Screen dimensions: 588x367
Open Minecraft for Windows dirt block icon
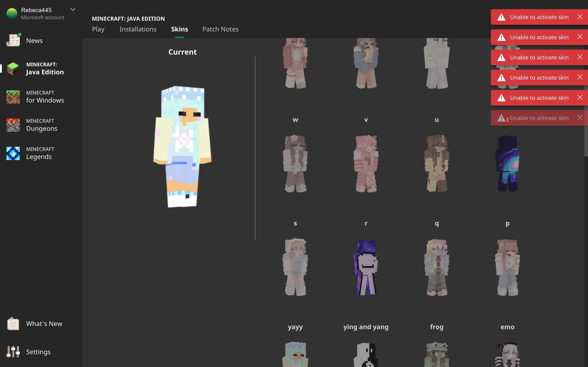(x=13, y=97)
